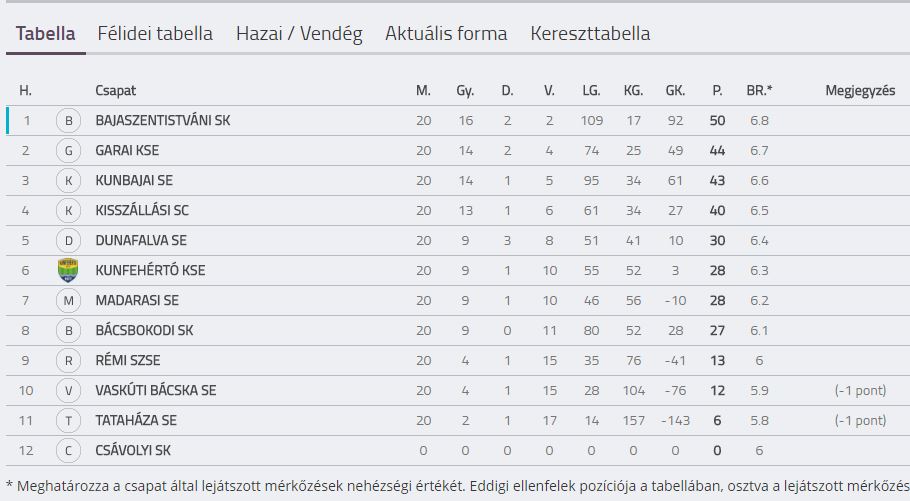
Task: Open the Bácsbokodi SK team link
Action: pyautogui.click(x=145, y=330)
